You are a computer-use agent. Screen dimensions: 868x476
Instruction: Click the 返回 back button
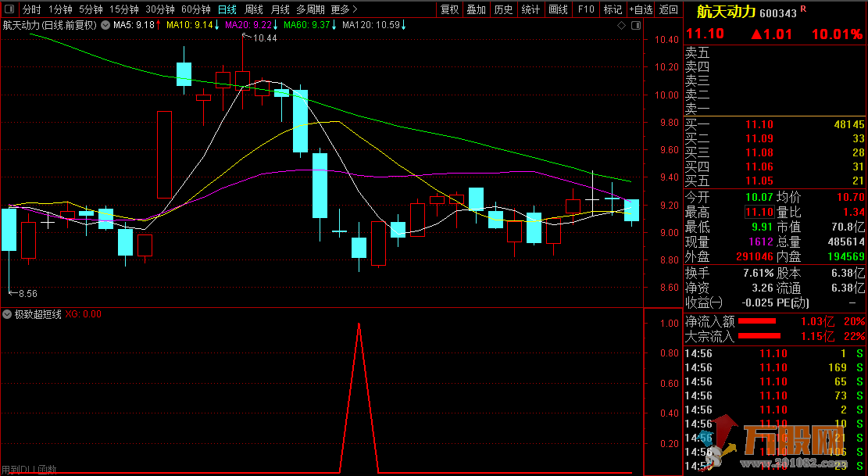click(669, 9)
